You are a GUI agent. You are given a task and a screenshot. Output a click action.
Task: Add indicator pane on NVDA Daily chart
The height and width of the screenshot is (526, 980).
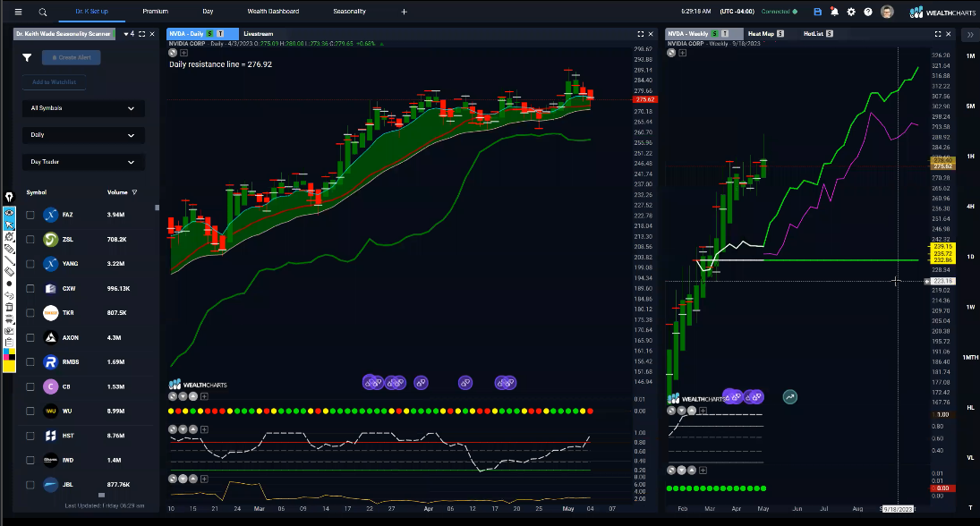(183, 53)
